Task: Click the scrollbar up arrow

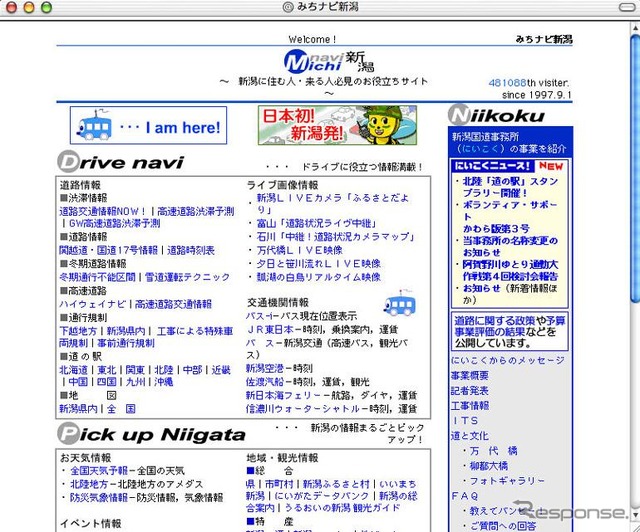Action: tap(635, 28)
